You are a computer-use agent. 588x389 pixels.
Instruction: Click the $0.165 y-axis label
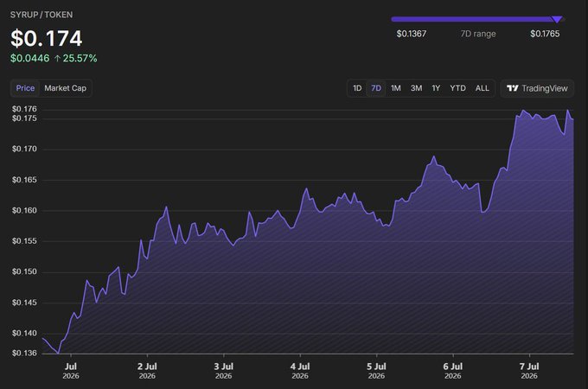click(x=24, y=180)
